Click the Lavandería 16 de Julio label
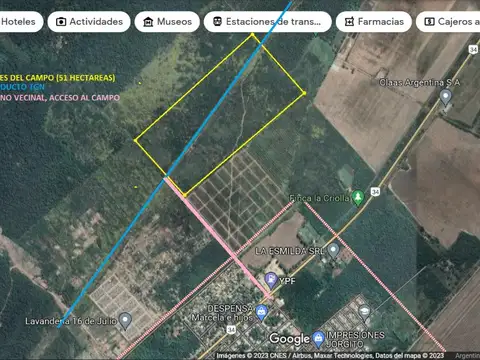480x360 pixels. 71,321
